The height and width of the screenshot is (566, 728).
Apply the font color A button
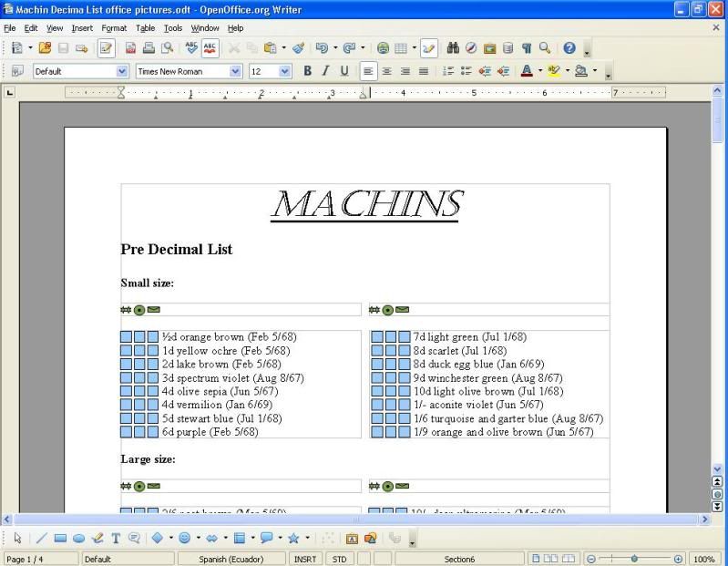(527, 71)
